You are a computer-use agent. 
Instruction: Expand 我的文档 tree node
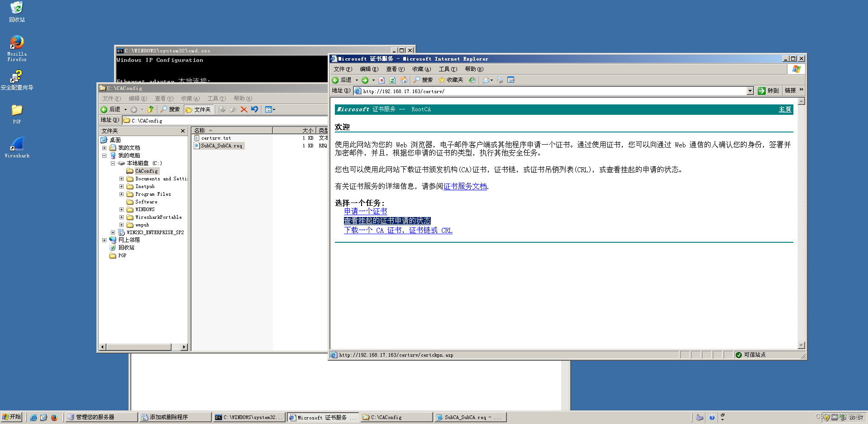click(x=104, y=148)
